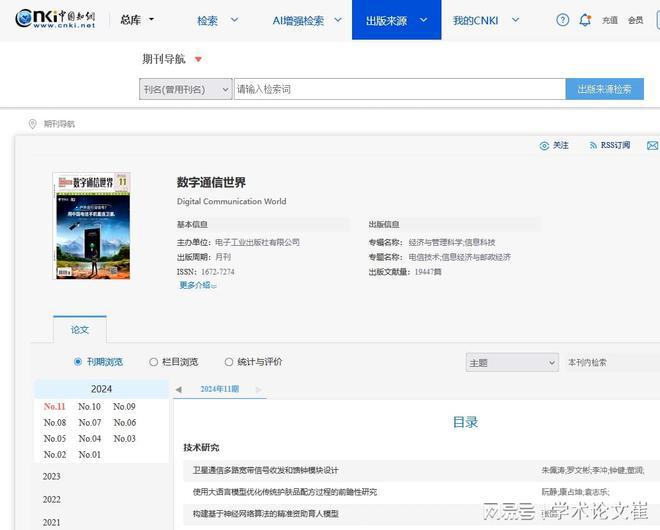
Task: Open issue No.03 of 2024
Action: click(x=124, y=439)
